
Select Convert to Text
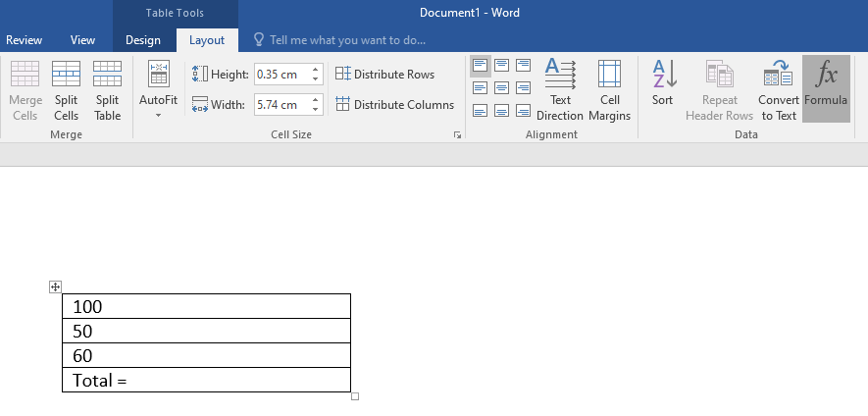[778, 87]
